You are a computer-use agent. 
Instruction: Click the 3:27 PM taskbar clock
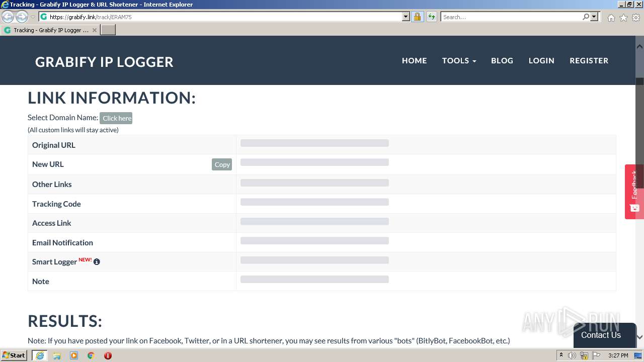(618, 355)
